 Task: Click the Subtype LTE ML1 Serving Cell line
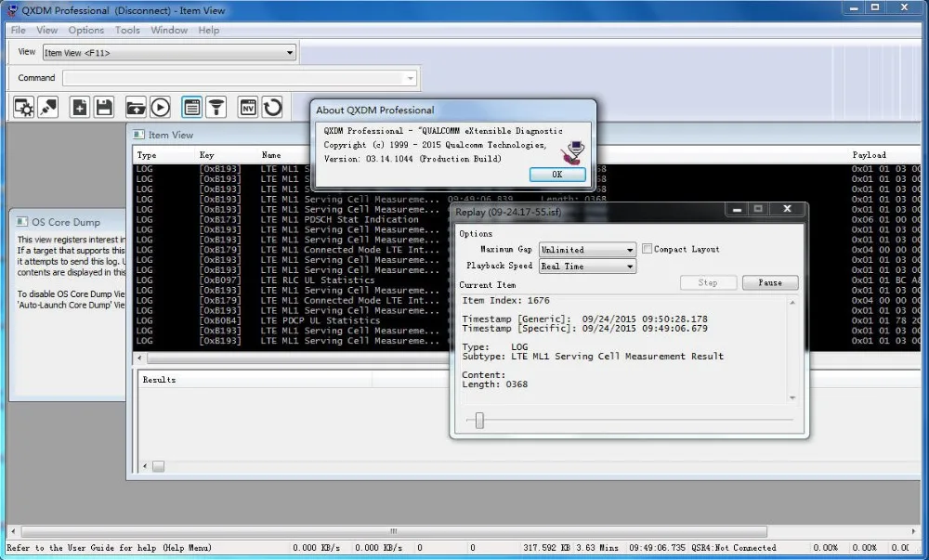[593, 357]
